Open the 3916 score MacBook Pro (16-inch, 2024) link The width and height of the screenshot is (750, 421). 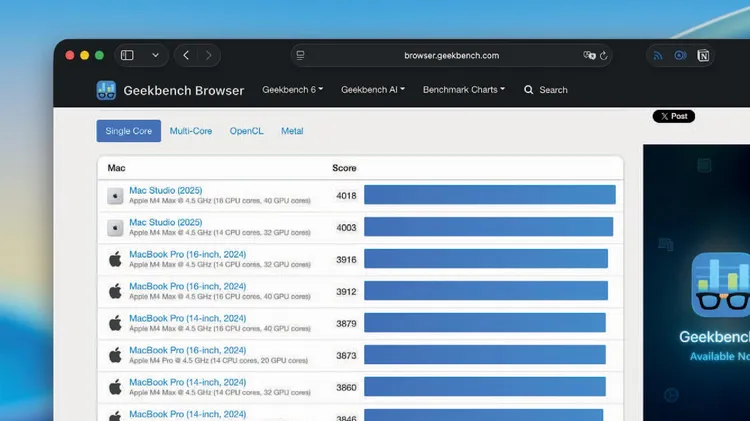click(187, 255)
